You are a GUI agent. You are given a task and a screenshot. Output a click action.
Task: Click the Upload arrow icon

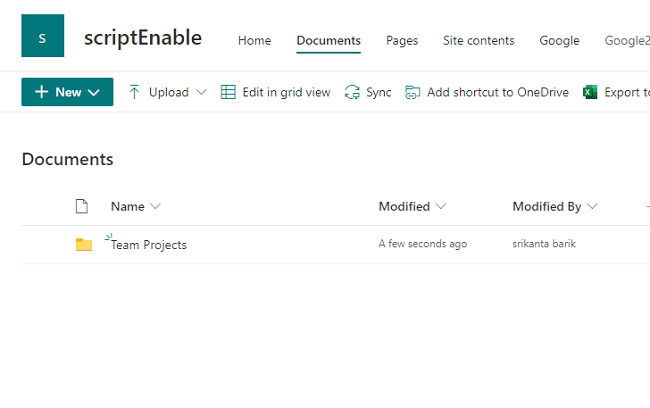[x=134, y=92]
